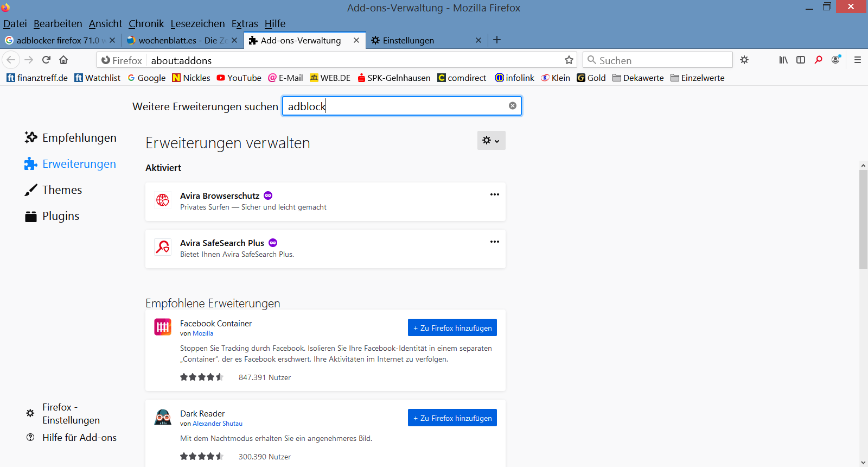
Task: Open the Extras menu
Action: click(245, 24)
